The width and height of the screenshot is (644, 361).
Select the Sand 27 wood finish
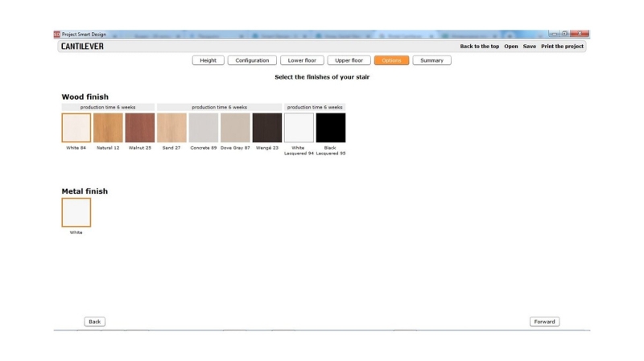click(x=171, y=128)
